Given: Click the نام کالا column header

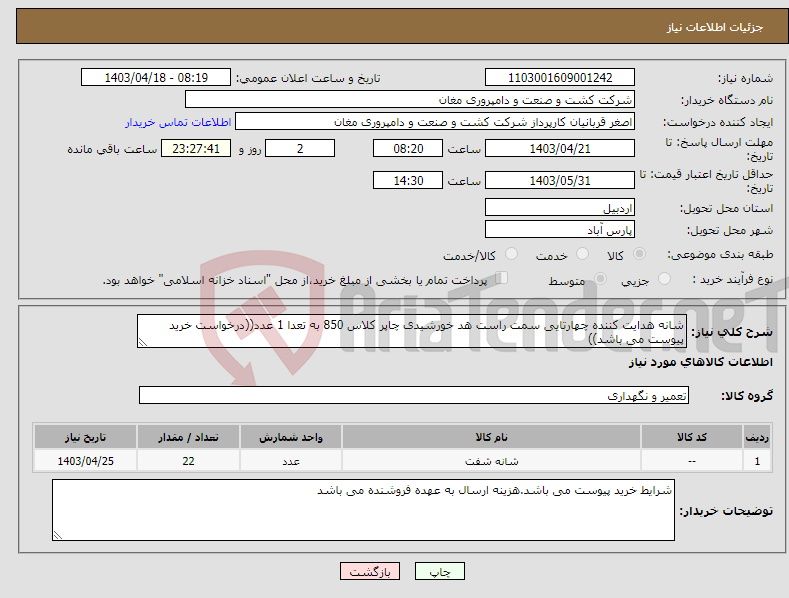Looking at the screenshot, I should pyautogui.click(x=491, y=437).
